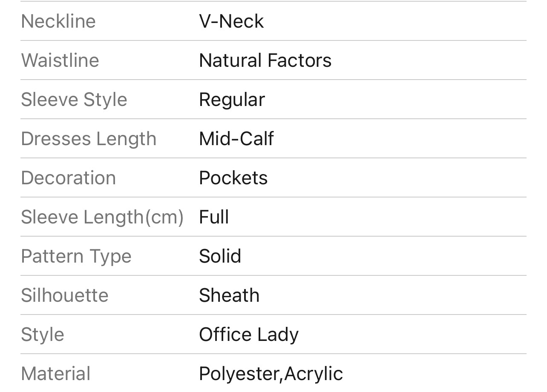Click the Style attribute label
This screenshot has height=392, width=547.
click(x=43, y=335)
